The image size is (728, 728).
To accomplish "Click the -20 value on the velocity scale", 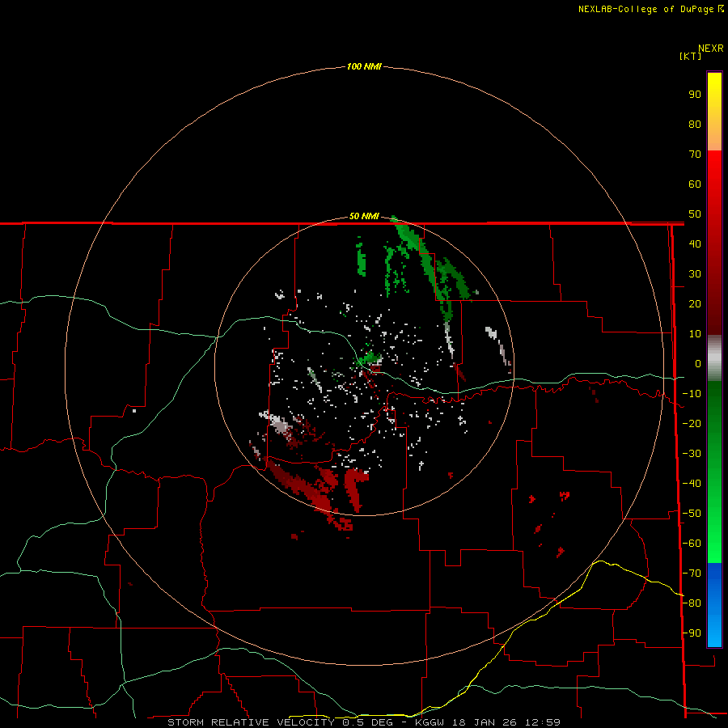I will click(x=692, y=423).
